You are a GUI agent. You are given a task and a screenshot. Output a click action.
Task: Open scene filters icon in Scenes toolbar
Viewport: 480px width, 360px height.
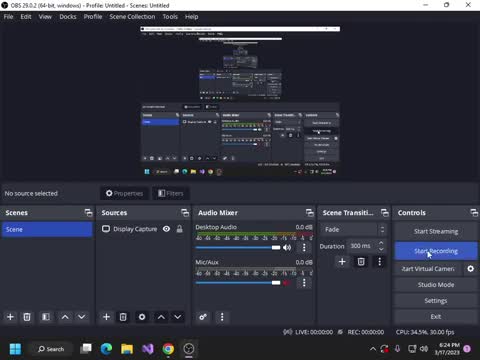pos(46,317)
